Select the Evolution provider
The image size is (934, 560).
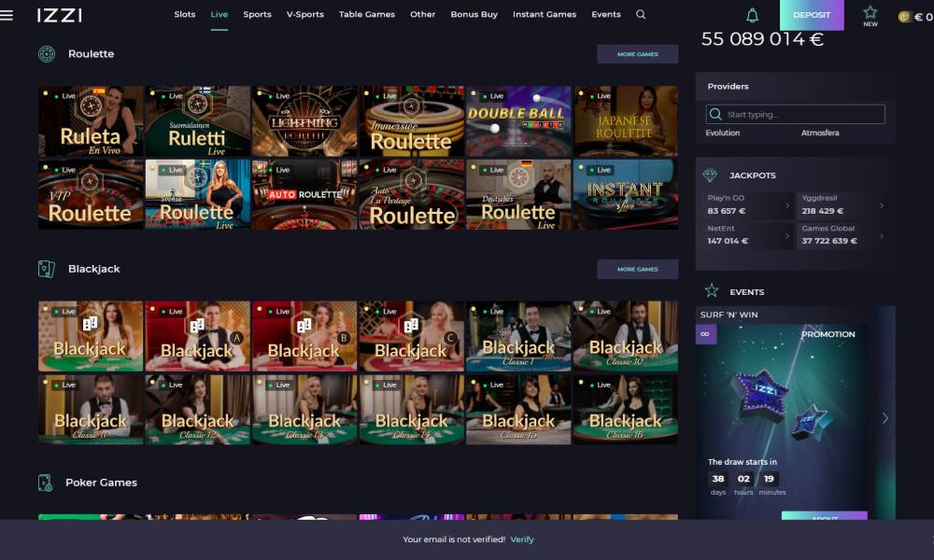click(723, 133)
